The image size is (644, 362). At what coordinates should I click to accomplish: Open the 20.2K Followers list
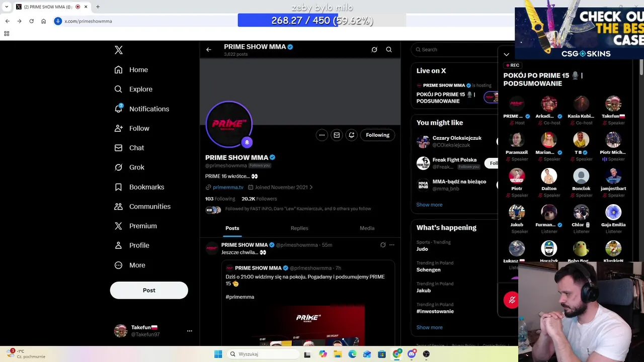click(259, 199)
